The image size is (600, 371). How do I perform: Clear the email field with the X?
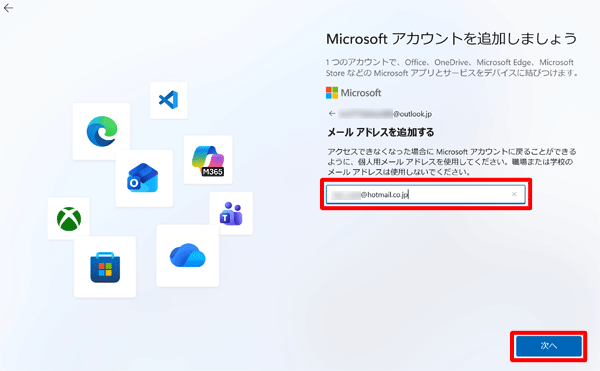pyautogui.click(x=514, y=194)
